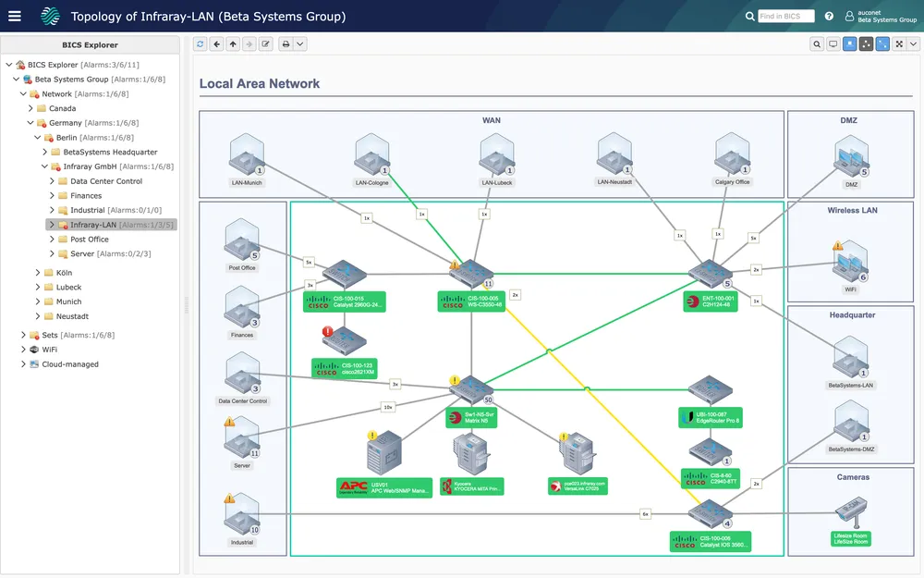Open the hamburger menu icon
The image size is (924, 578).
tap(14, 15)
